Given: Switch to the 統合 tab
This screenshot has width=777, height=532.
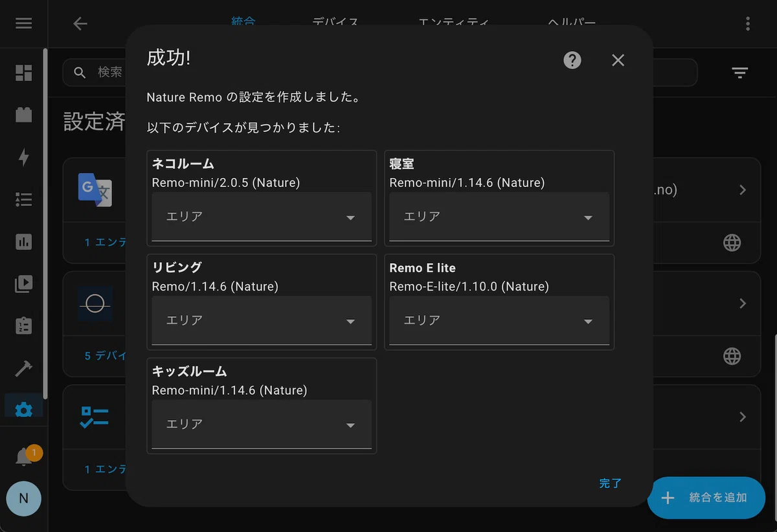Looking at the screenshot, I should tap(243, 21).
